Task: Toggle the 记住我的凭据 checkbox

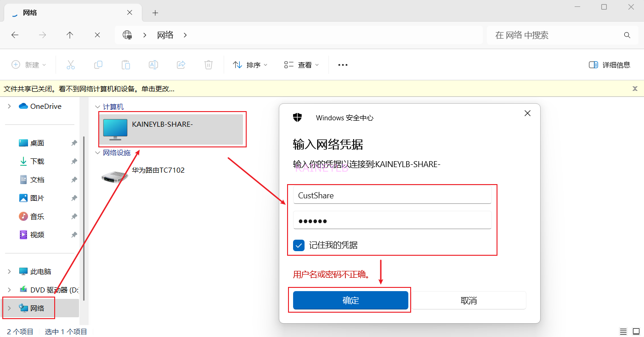Action: [299, 245]
